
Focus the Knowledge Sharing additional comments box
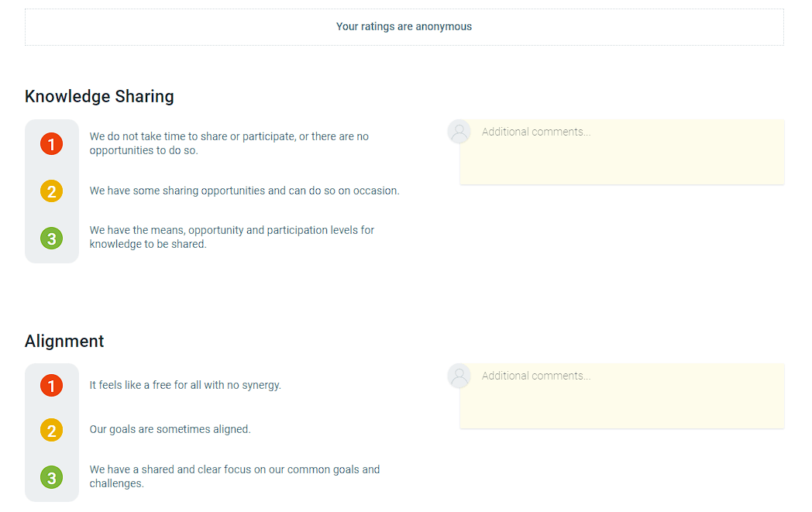click(x=622, y=152)
